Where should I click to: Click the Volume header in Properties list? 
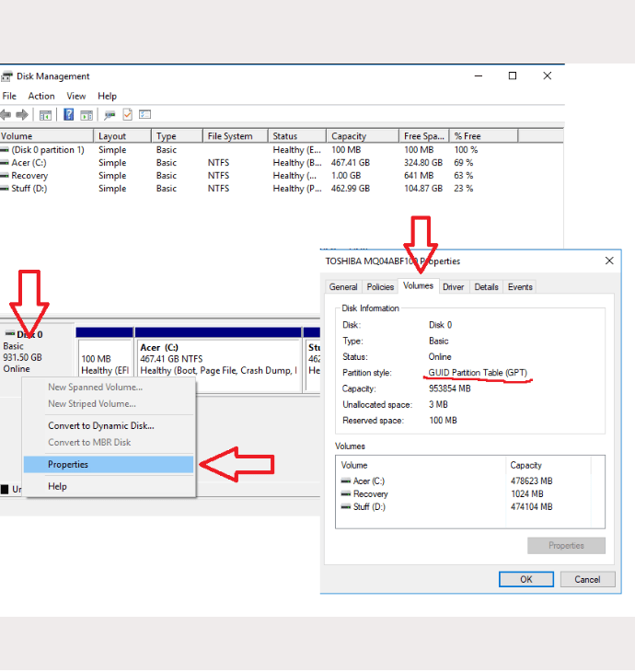421,466
